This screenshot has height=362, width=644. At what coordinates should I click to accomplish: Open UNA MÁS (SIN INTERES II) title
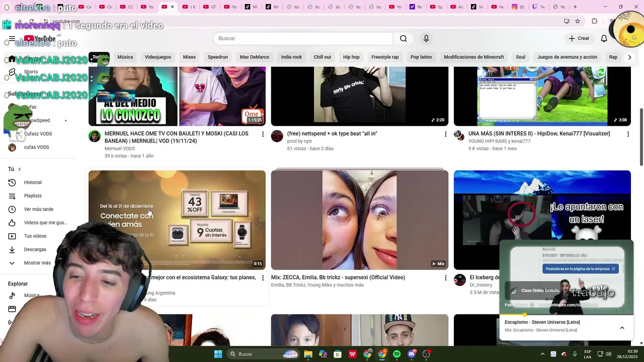tap(539, 134)
